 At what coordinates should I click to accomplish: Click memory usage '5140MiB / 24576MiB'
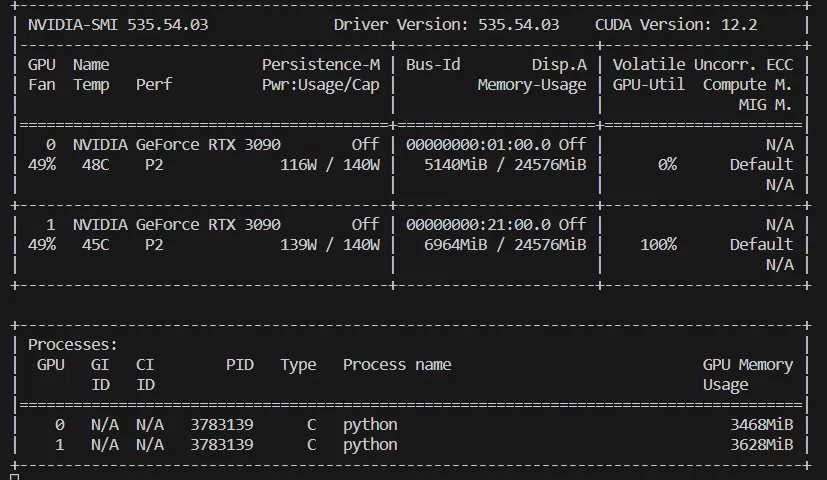505,165
